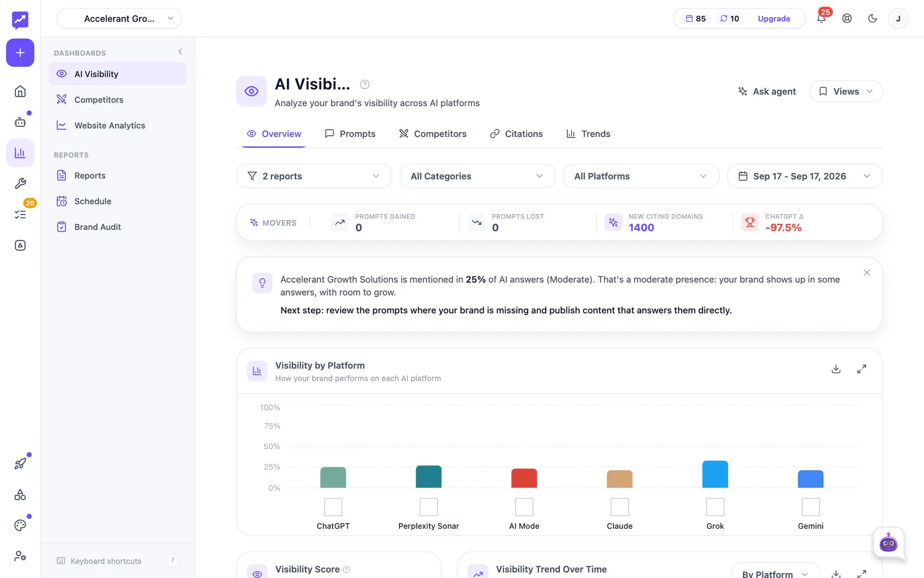Switch to the Citations tab

point(516,134)
